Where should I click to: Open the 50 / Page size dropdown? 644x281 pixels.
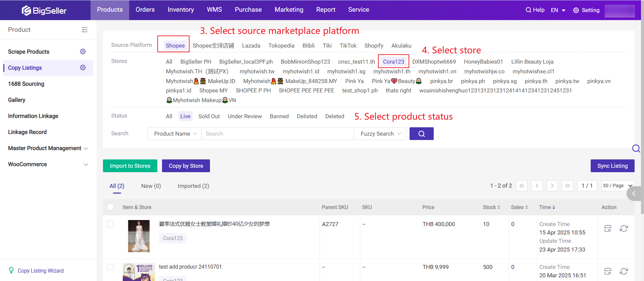click(618, 186)
